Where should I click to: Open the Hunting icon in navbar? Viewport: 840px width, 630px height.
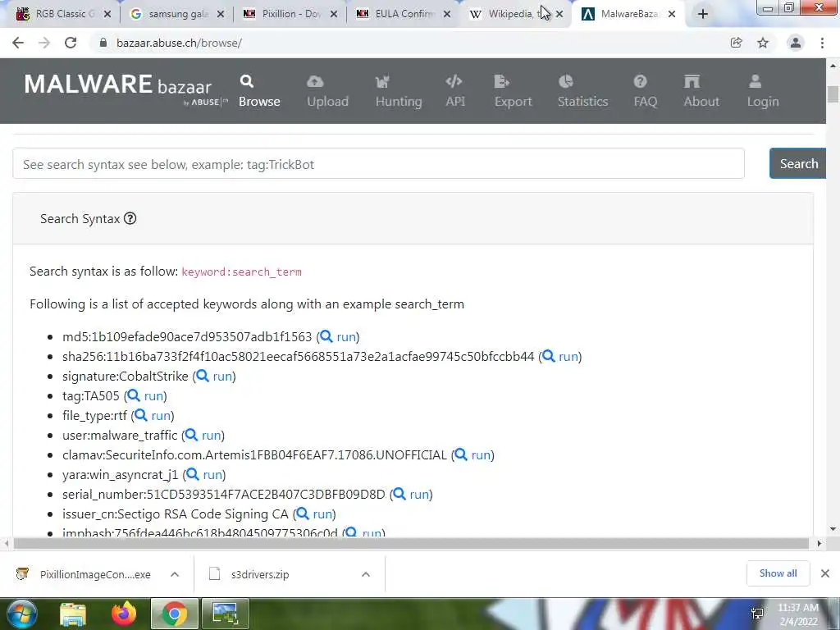tap(382, 81)
